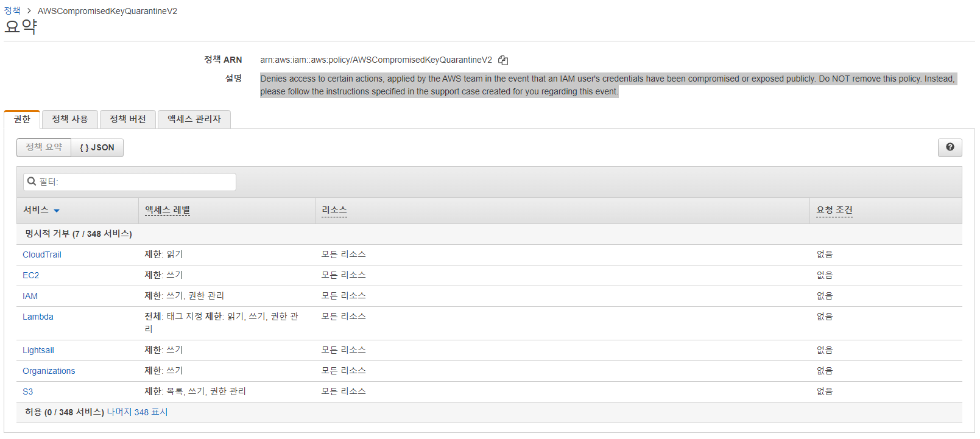Screen dimensions: 980x439
Task: Focus the 필터 search field
Action: [130, 182]
